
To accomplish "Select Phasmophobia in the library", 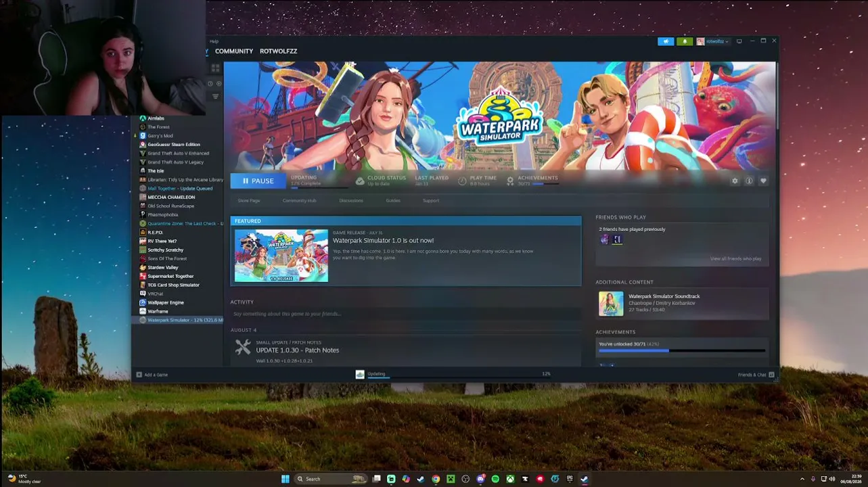I will [177, 214].
